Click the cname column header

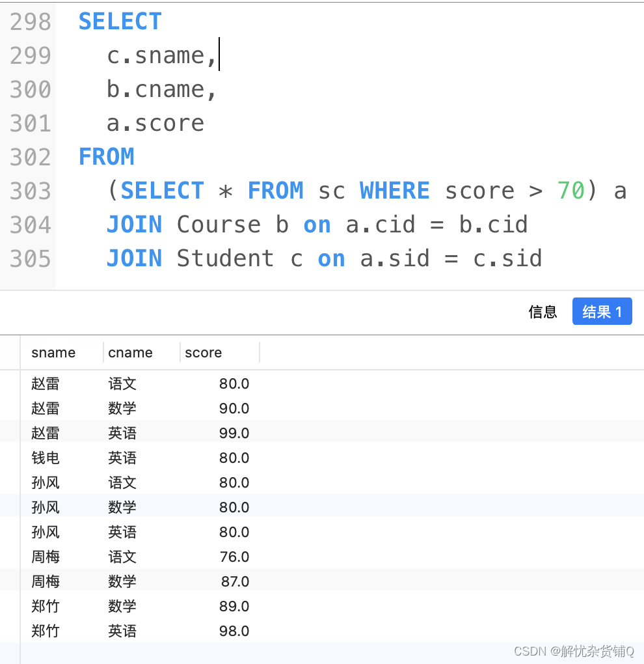pos(130,352)
